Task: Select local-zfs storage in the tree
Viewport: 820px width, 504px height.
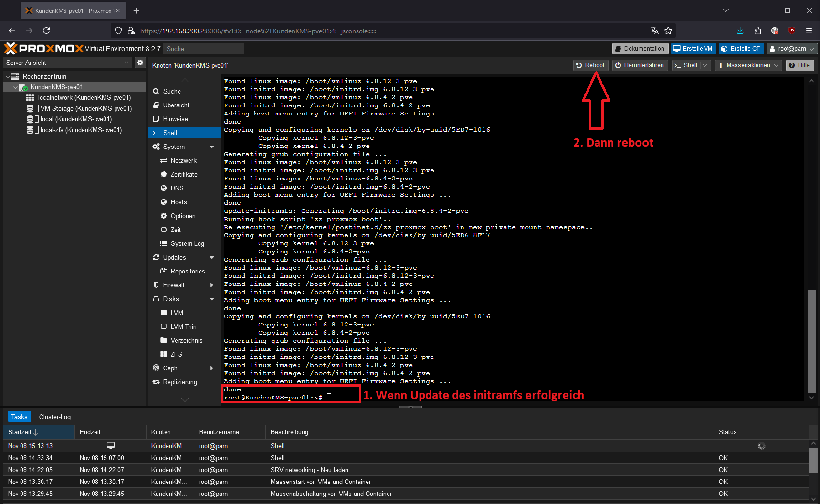Action: point(81,130)
